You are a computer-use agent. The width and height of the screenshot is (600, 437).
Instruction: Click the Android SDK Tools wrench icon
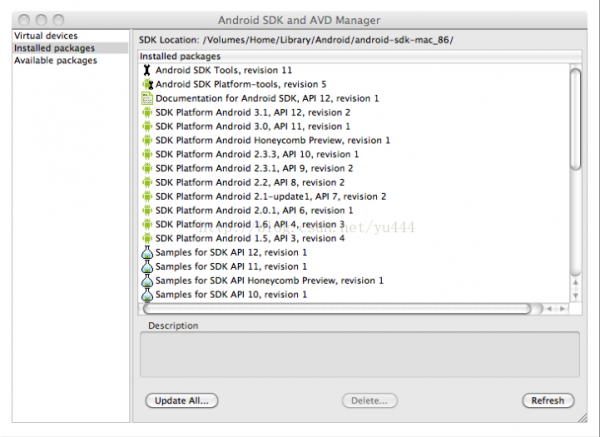click(147, 70)
